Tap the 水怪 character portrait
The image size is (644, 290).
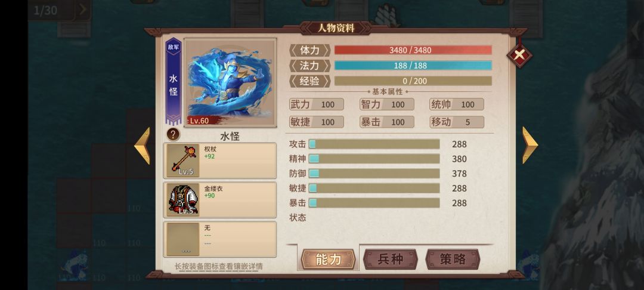tap(230, 82)
